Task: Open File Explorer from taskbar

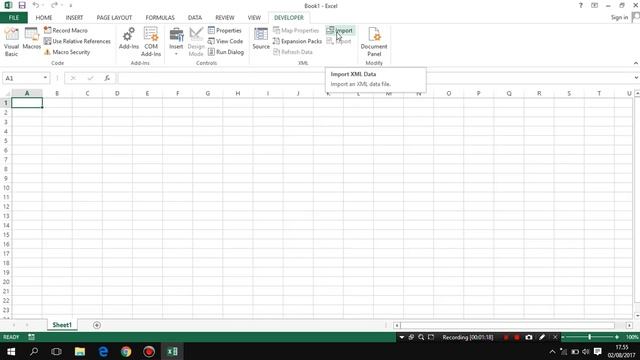Action: (80, 351)
